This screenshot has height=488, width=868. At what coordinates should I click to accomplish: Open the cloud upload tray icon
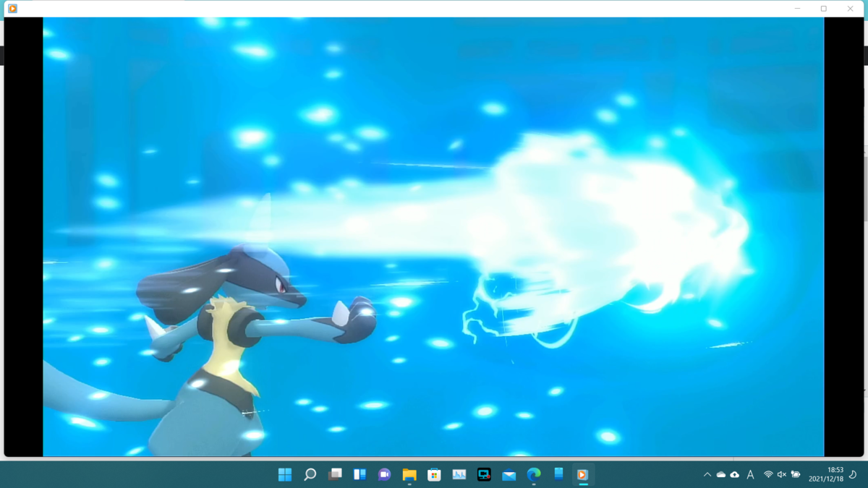(735, 475)
